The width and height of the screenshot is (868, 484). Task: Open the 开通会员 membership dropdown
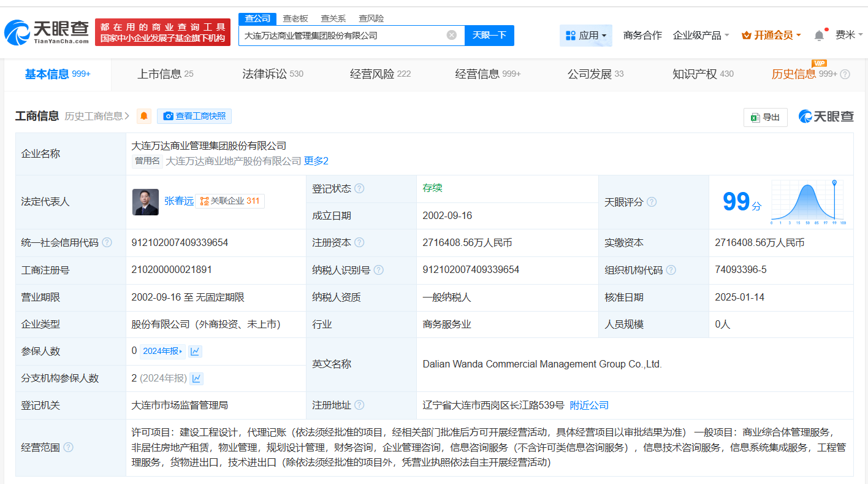tap(771, 35)
